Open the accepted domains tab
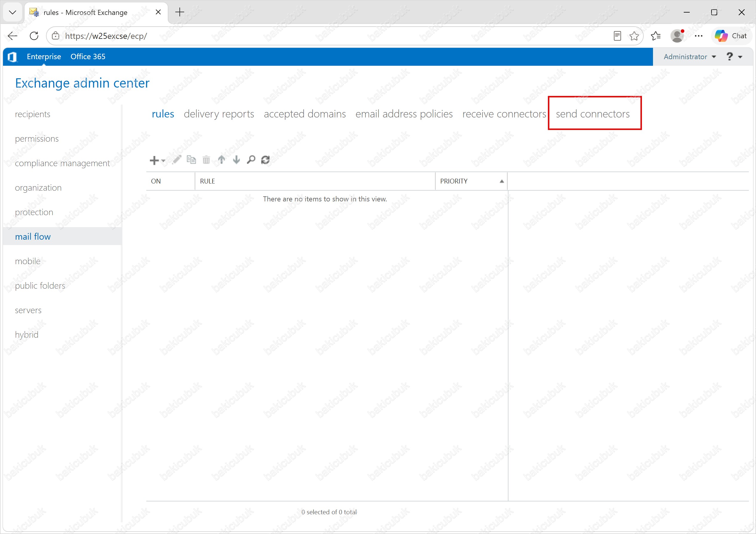Image resolution: width=756 pixels, height=534 pixels. [x=305, y=114]
